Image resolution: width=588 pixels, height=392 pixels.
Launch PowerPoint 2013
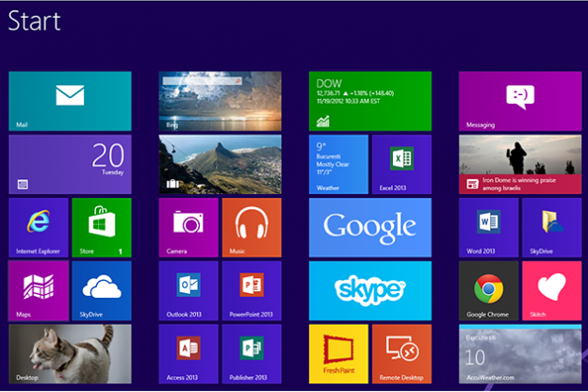[252, 291]
